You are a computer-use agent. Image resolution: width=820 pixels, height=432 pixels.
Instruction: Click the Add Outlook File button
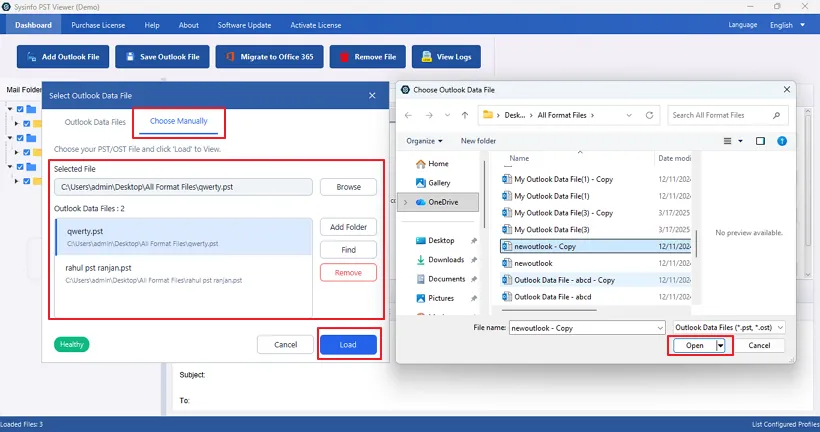pyautogui.click(x=63, y=56)
